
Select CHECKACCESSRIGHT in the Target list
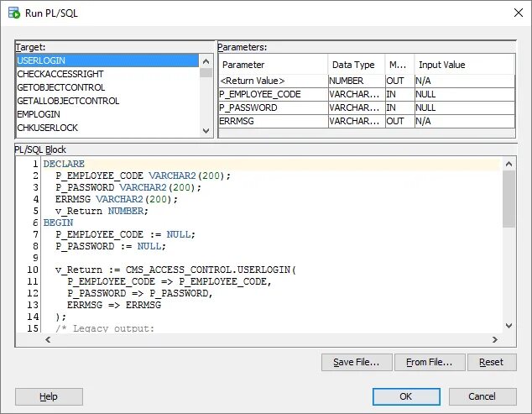click(x=107, y=74)
